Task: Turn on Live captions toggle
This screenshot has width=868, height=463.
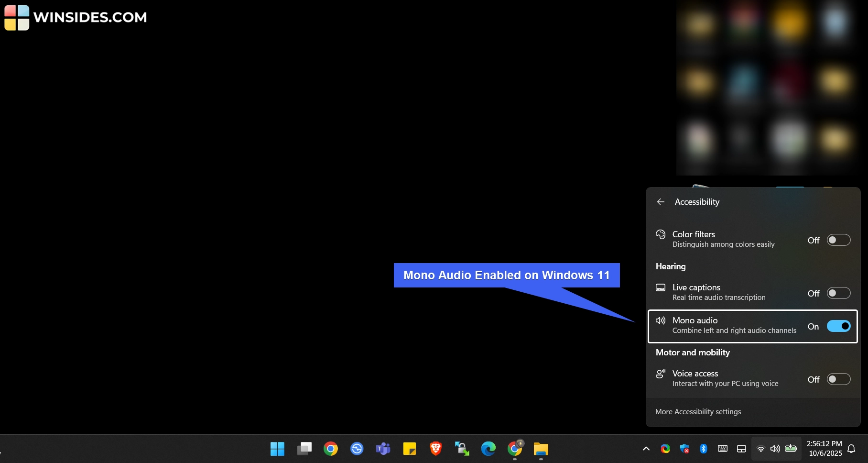Action: (x=838, y=293)
